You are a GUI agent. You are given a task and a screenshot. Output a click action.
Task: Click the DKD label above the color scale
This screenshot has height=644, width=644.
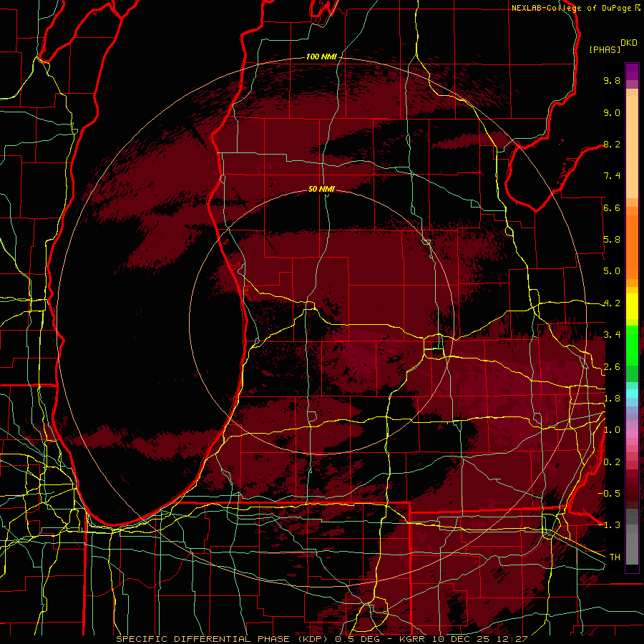coord(629,43)
